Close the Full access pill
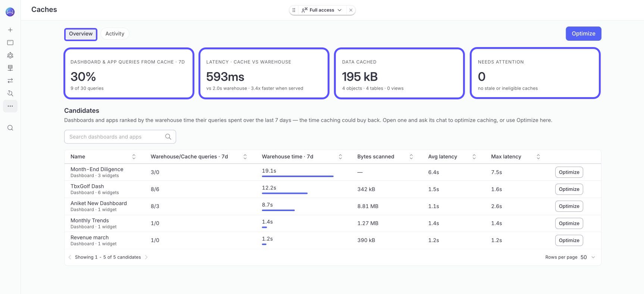This screenshot has height=294, width=644. point(351,10)
